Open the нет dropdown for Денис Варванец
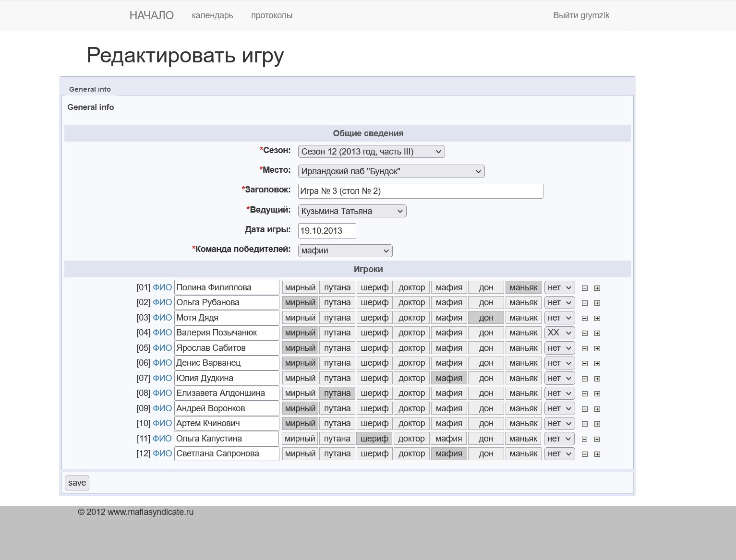Viewport: 736px width, 560px height. (x=559, y=363)
